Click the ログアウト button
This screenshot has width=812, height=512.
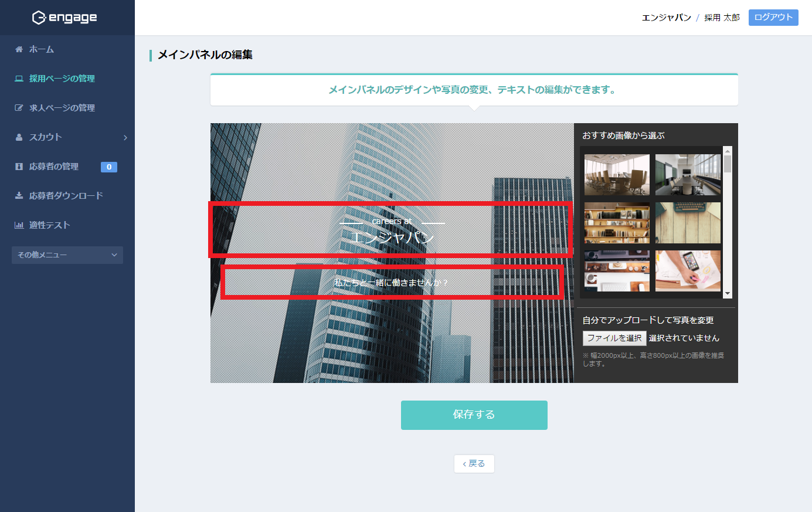[x=773, y=17]
